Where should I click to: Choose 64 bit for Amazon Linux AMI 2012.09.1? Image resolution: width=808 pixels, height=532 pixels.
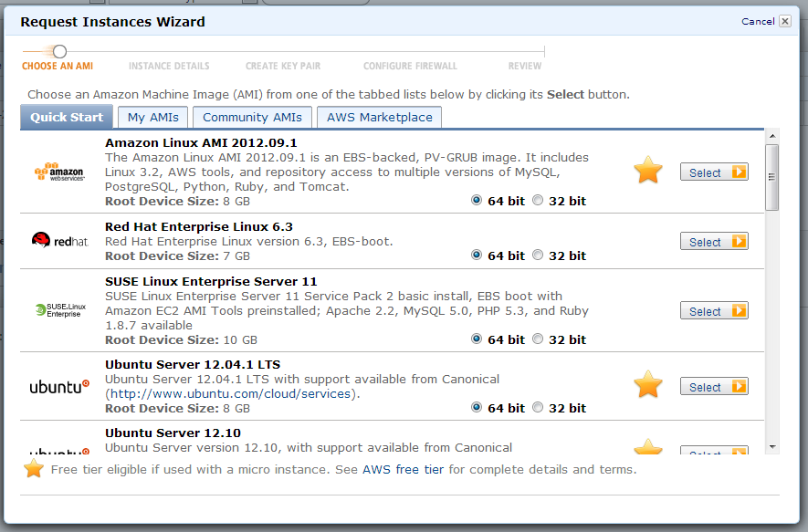(x=477, y=201)
